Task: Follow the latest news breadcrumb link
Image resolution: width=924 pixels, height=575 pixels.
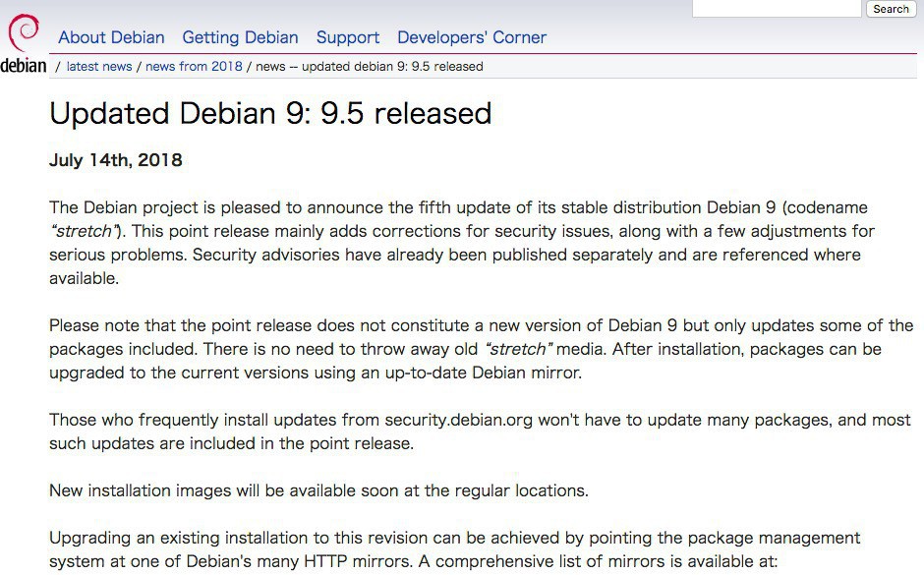Action: click(x=98, y=67)
